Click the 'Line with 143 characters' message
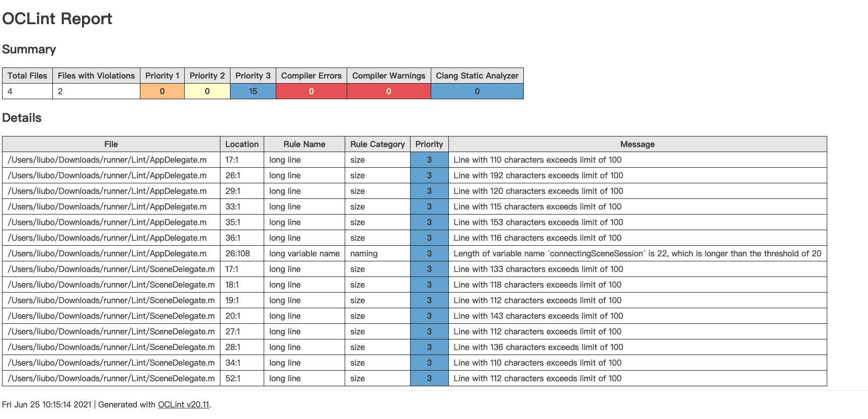Viewport: 868px width, 419px height. pyautogui.click(x=538, y=316)
